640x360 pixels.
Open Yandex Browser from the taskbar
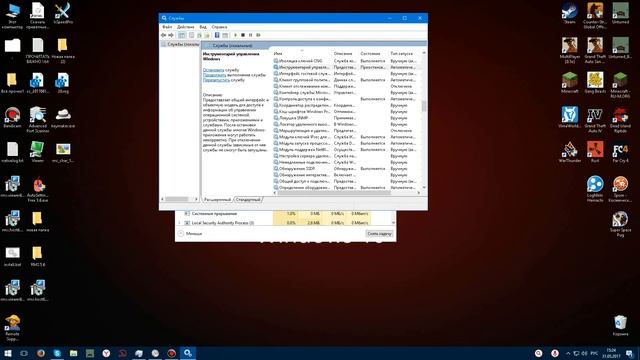coord(106,353)
